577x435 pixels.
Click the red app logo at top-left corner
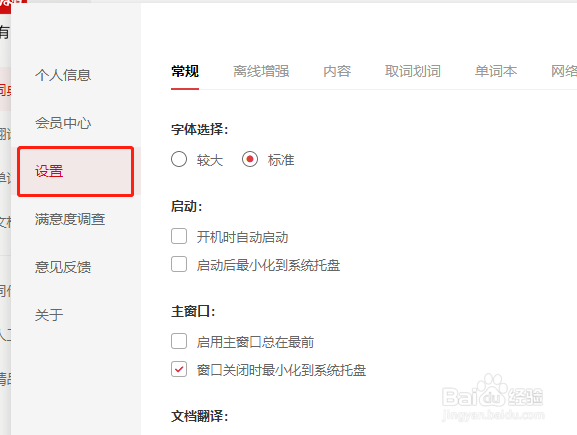(x=13, y=3)
